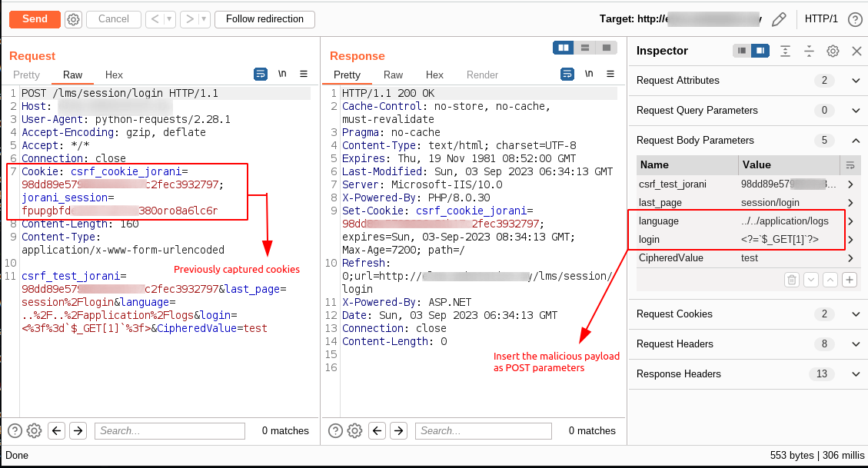Jump to next response search match

398,430
